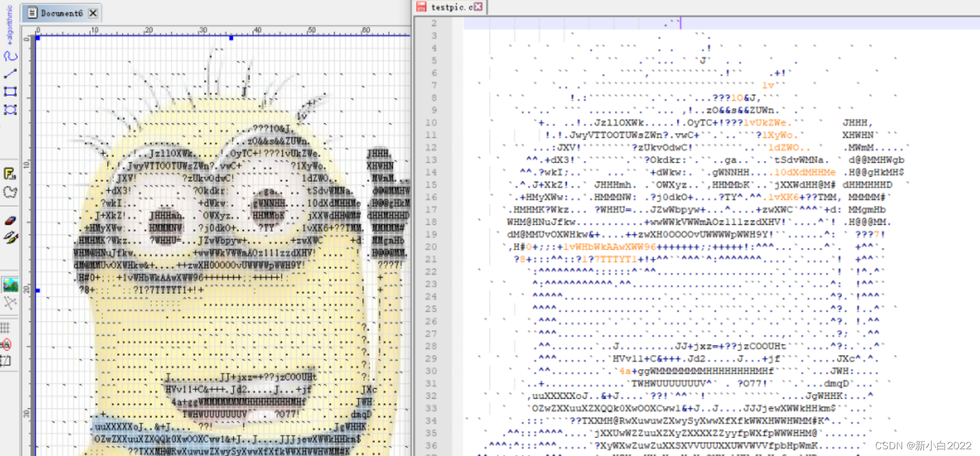This screenshot has width=980, height=456.
Task: Click the blue handle on canvas left edge
Action: pyautogui.click(x=38, y=291)
